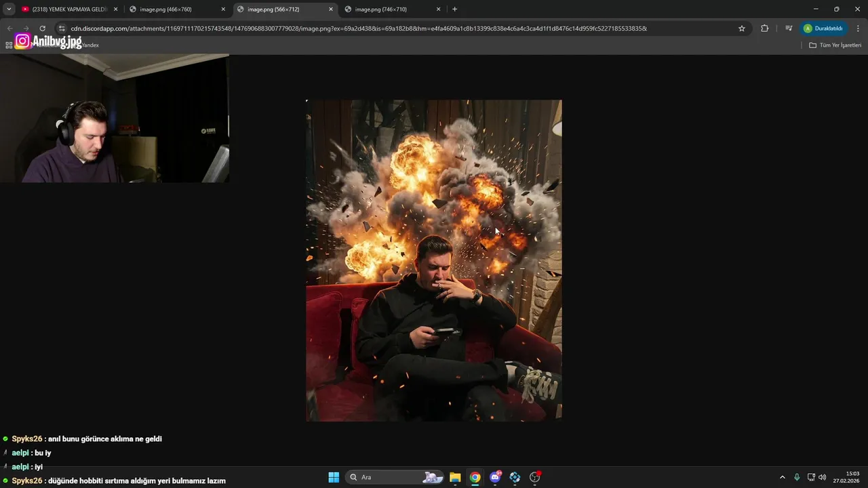Restore down the Chrome window
868x488 pixels.
(x=837, y=9)
